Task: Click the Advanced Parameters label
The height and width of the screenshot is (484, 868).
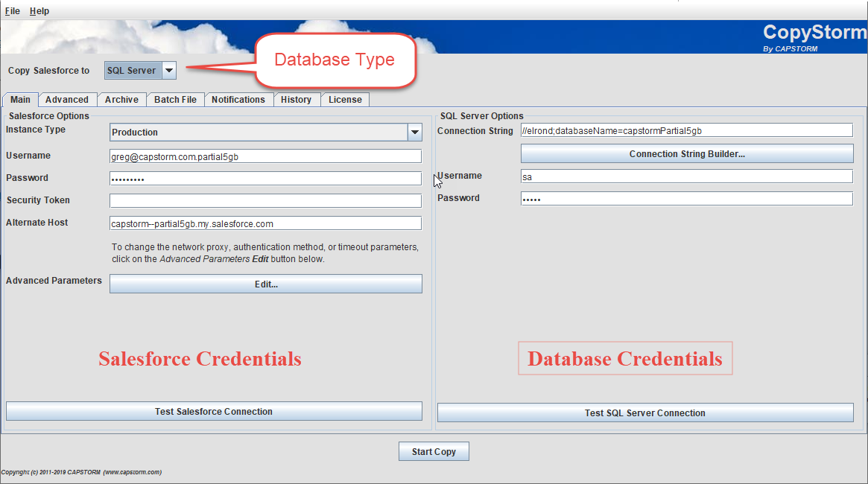Action: point(54,281)
